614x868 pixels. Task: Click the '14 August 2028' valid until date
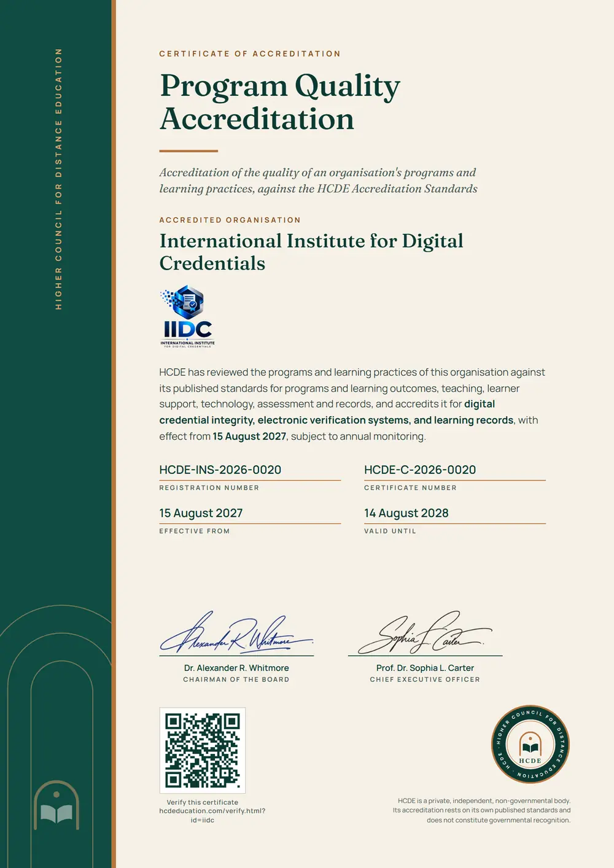(406, 513)
